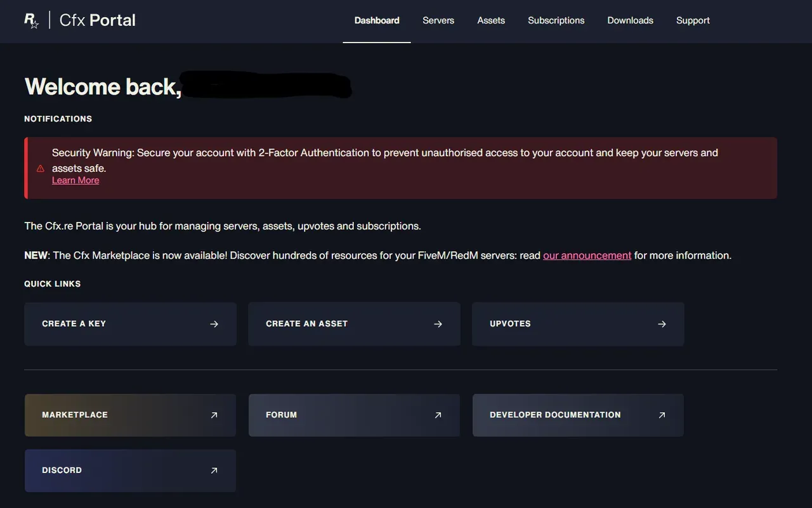The width and height of the screenshot is (812, 508).
Task: Click the arrow icon on Create a Key
Action: click(x=214, y=324)
